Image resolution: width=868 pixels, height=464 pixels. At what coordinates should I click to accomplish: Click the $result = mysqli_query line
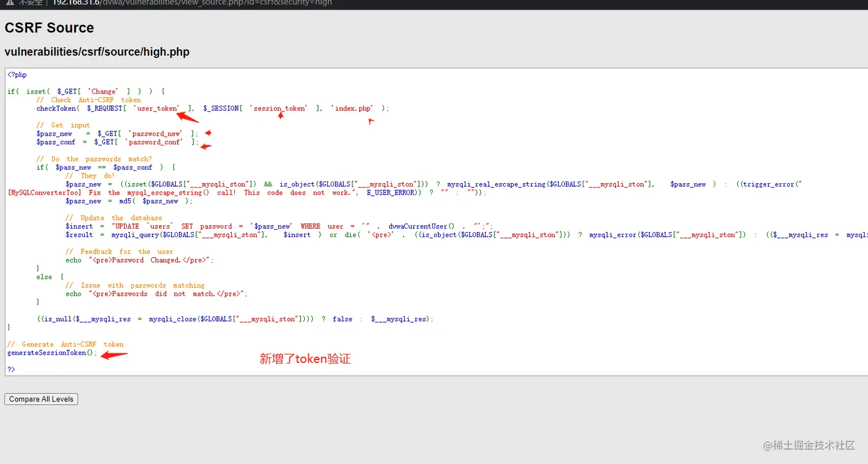click(466, 235)
